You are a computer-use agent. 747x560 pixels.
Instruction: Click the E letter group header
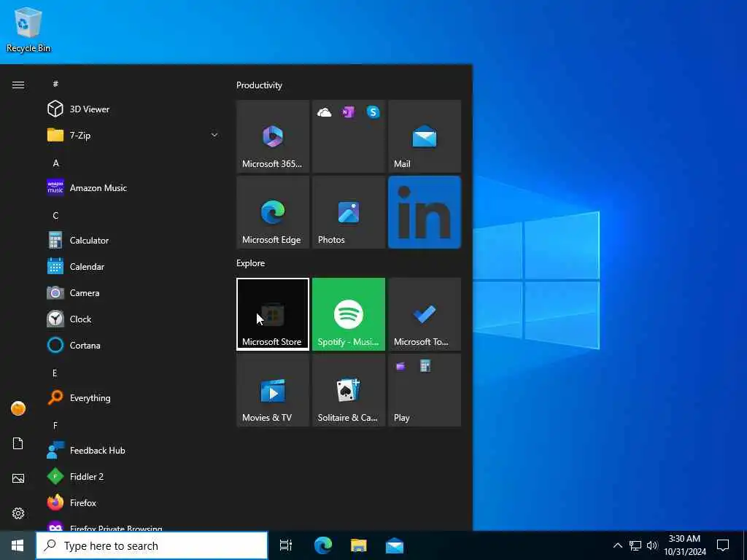(55, 373)
